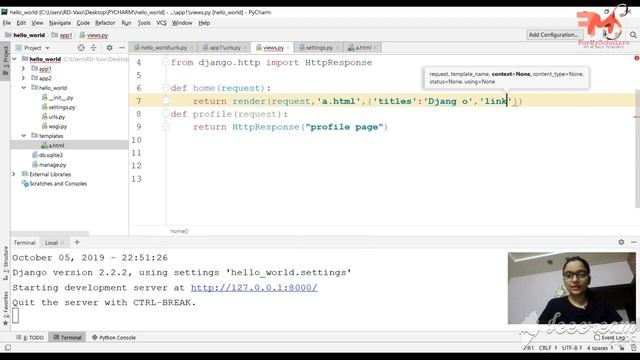Click hello_world breadcrumb in navigation bar
Viewport: 640px width, 360px height.
pos(25,35)
